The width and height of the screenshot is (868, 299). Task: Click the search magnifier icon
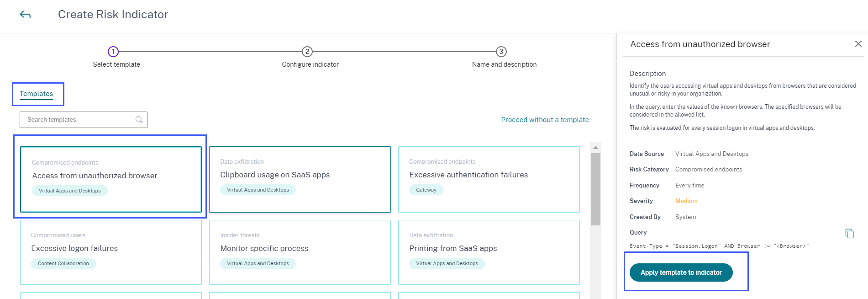click(x=139, y=120)
